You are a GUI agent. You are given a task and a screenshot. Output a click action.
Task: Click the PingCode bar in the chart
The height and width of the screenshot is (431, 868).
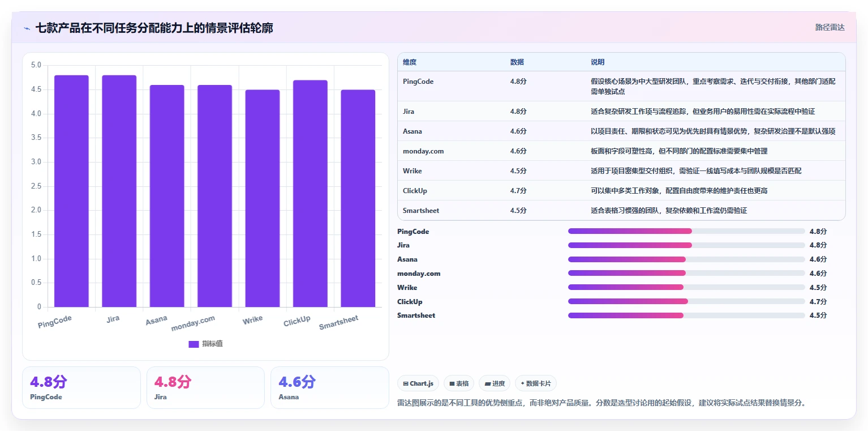pyautogui.click(x=71, y=191)
